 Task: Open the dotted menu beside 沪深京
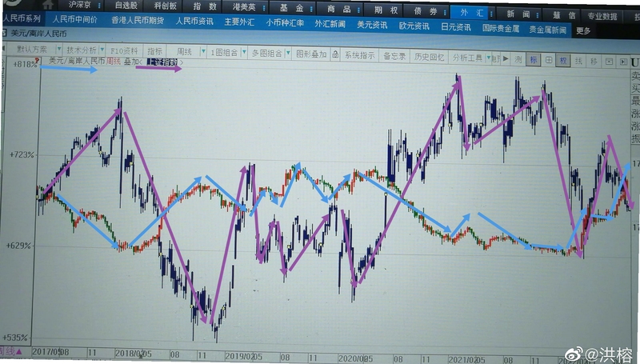99,6
